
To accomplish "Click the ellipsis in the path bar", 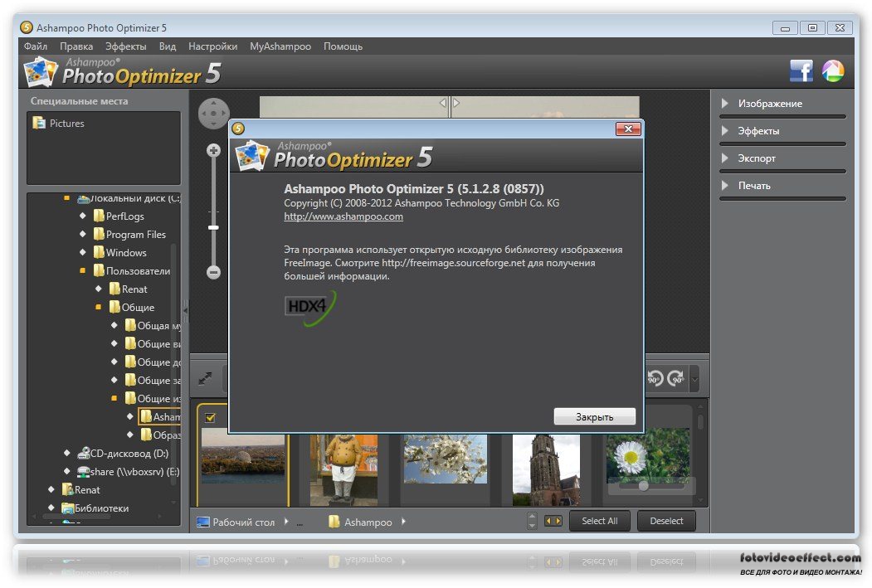I will point(300,523).
